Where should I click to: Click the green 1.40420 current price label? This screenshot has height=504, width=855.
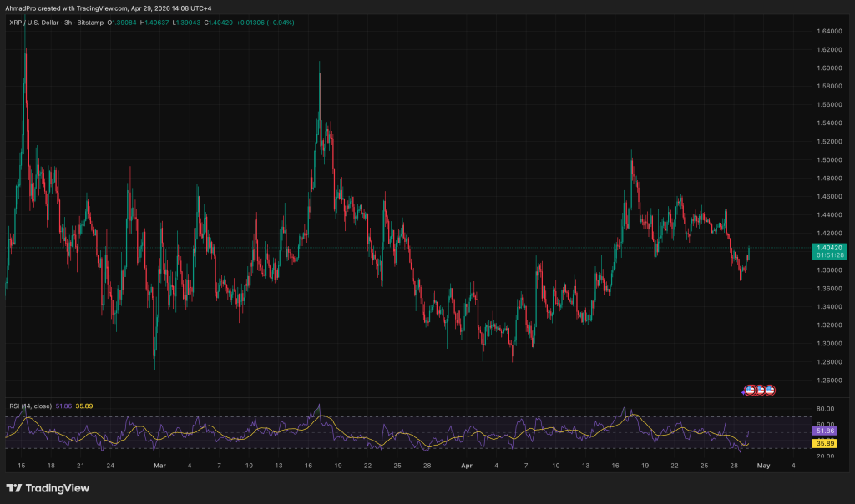[x=828, y=247]
